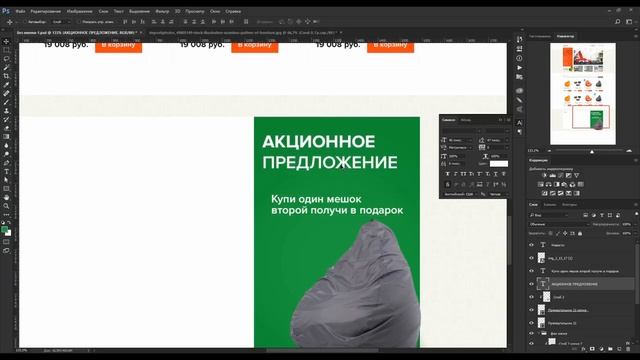Select the Rectangular Marquee tool
The width and height of the screenshot is (640, 360).
click(x=6, y=50)
